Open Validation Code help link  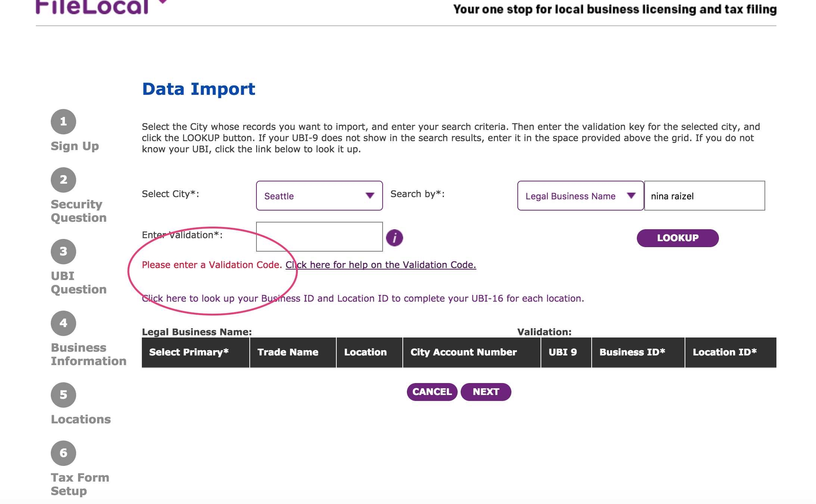(x=381, y=265)
